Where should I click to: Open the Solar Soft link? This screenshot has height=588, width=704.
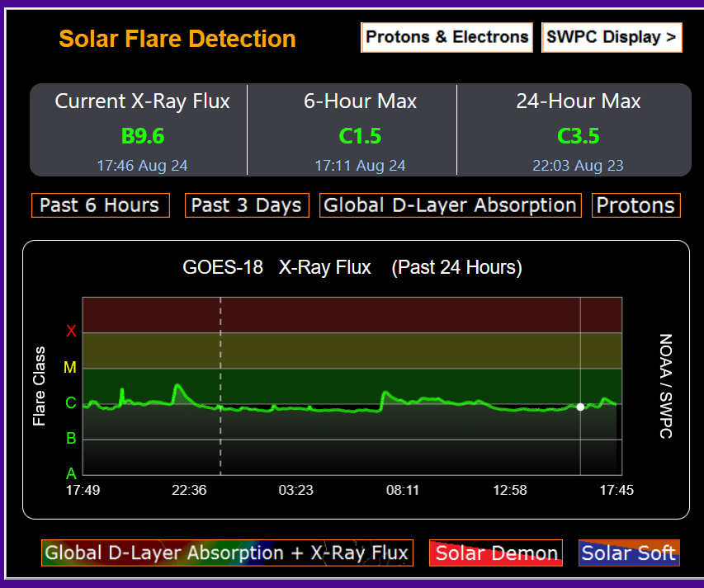[629, 553]
